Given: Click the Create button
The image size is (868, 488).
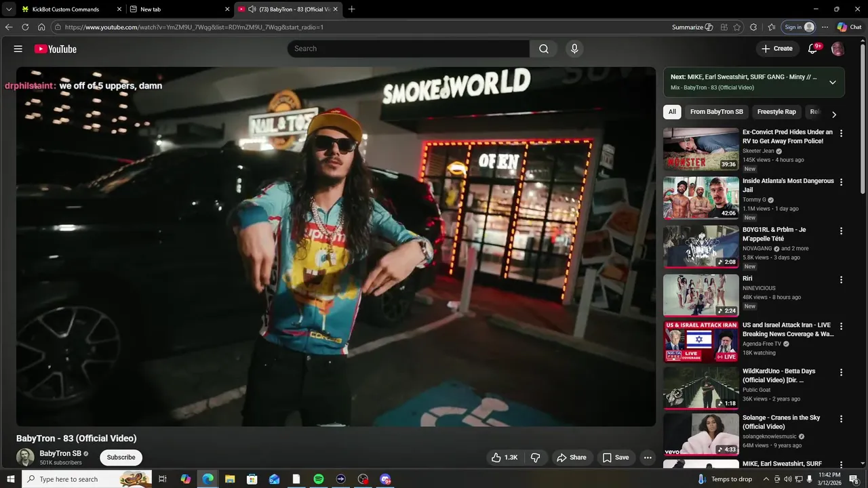Looking at the screenshot, I should pyautogui.click(x=777, y=49).
